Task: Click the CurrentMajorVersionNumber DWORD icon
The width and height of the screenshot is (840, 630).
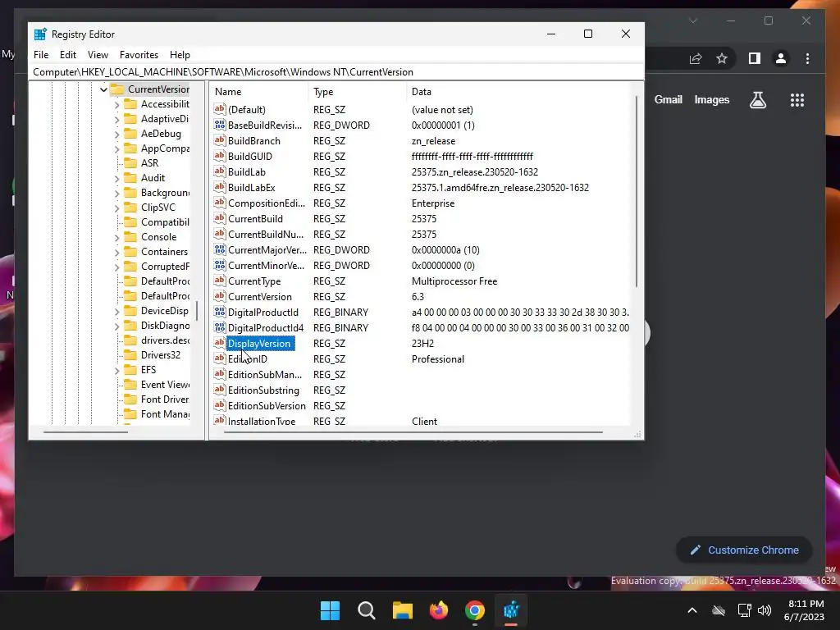Action: (220, 249)
